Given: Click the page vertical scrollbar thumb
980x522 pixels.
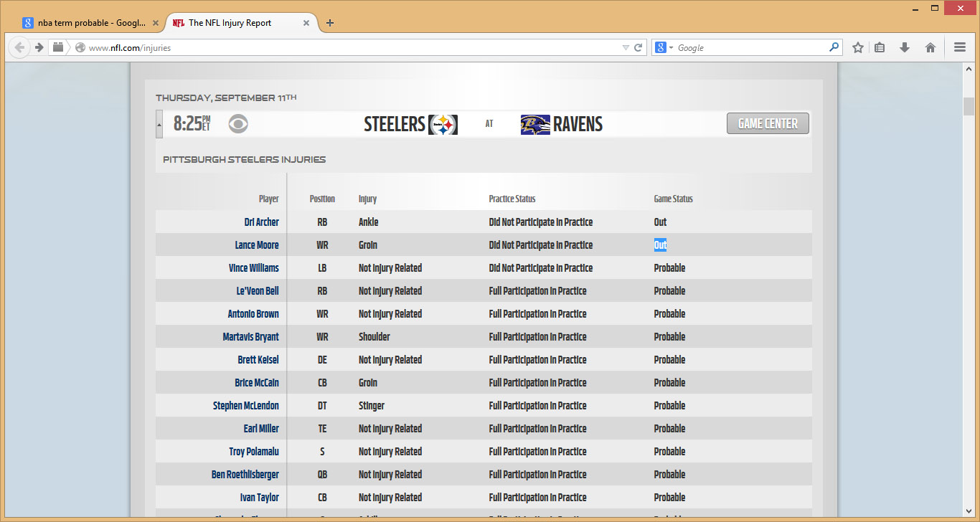Looking at the screenshot, I should (969, 106).
